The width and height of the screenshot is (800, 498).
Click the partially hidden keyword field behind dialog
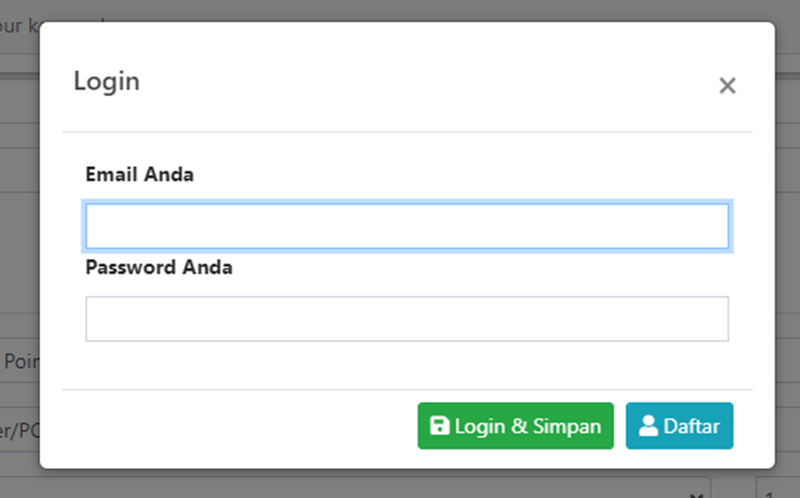pos(20,27)
